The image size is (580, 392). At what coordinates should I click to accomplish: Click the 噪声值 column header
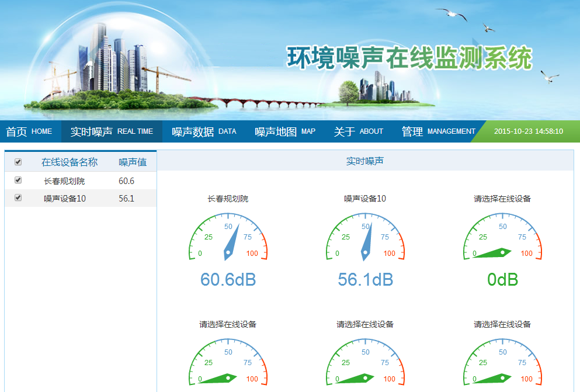pos(133,162)
